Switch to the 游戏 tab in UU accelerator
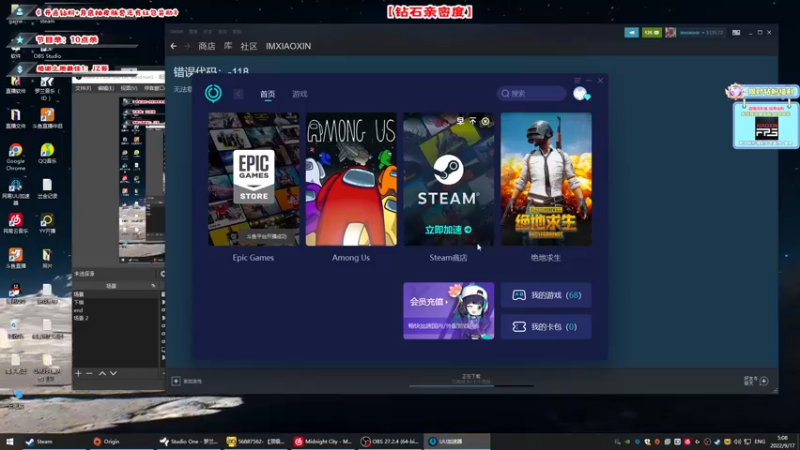Image resolution: width=800 pixels, height=450 pixels. coord(299,94)
